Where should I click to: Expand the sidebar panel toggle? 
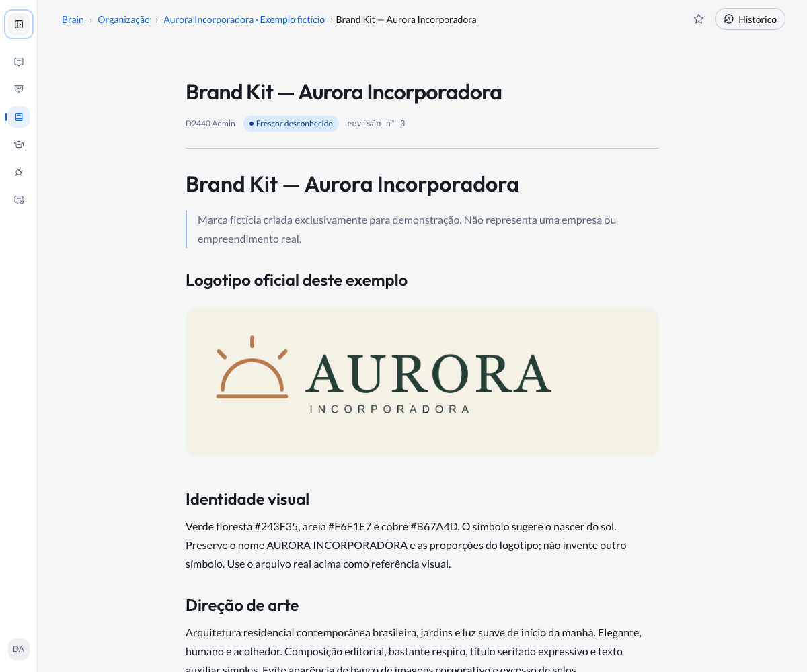pos(19,24)
